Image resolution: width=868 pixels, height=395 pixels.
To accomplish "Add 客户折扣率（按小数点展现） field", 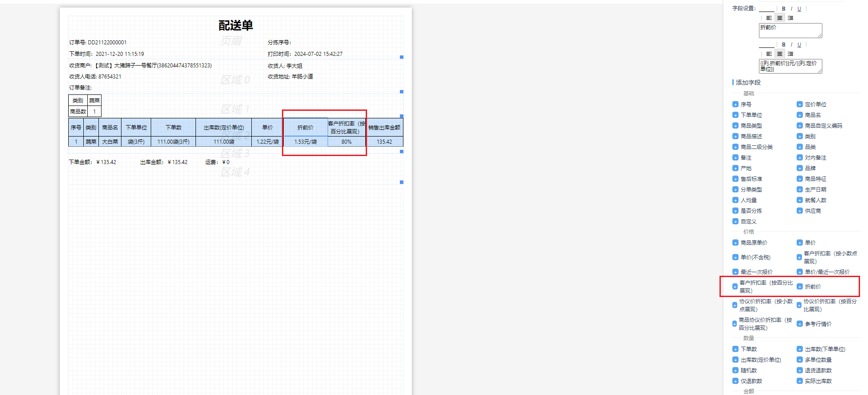I will pyautogui.click(x=799, y=258).
